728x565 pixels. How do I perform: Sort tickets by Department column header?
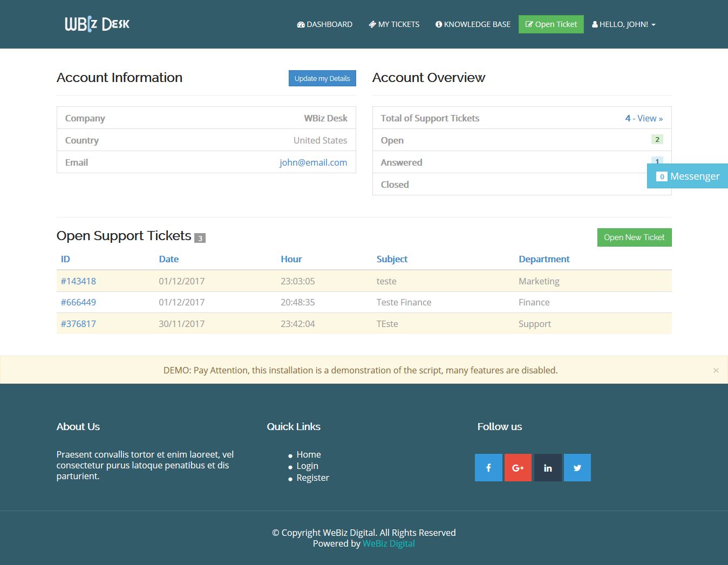click(544, 259)
